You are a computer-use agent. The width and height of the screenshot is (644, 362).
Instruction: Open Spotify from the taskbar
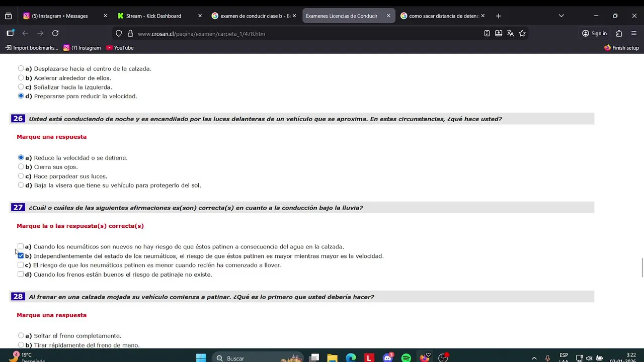[x=406, y=358]
